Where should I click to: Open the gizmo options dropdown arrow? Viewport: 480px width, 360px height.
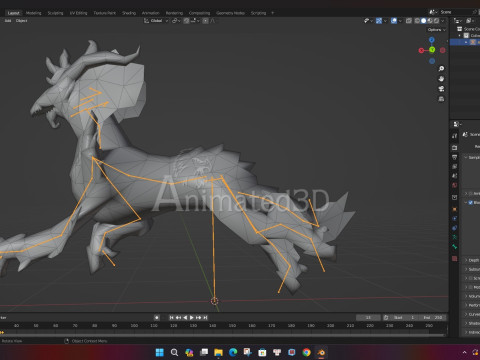[385, 21]
